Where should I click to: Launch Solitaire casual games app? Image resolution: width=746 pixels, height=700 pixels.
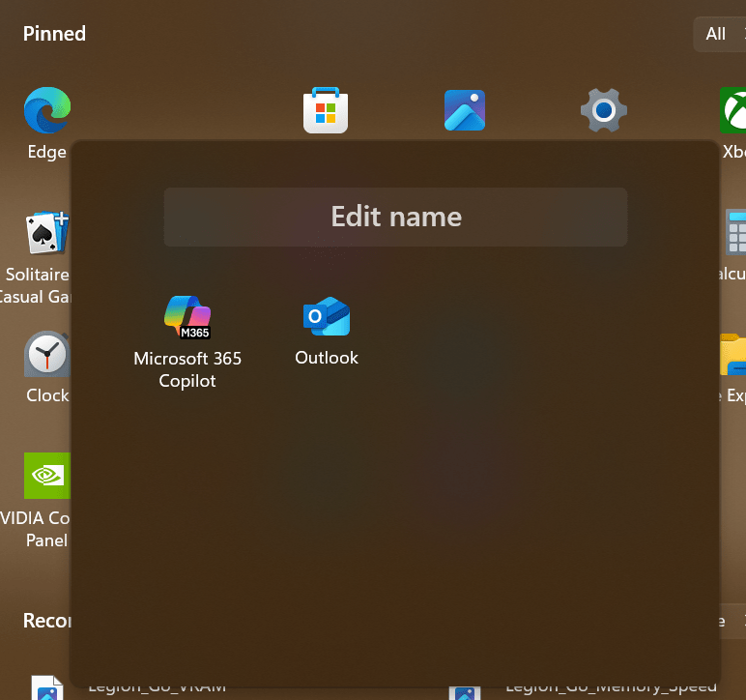click(46, 234)
